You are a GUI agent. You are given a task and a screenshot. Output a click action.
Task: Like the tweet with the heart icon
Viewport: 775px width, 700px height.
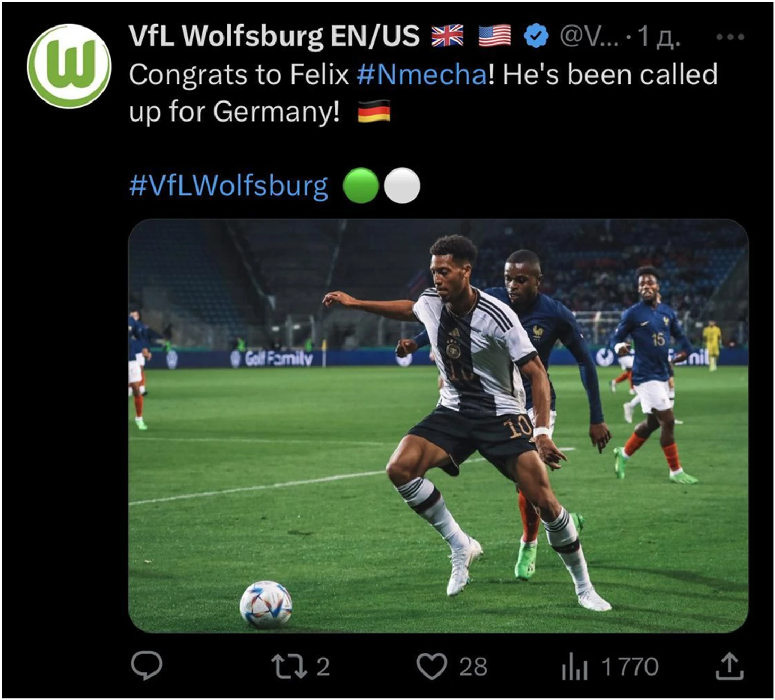point(432,667)
